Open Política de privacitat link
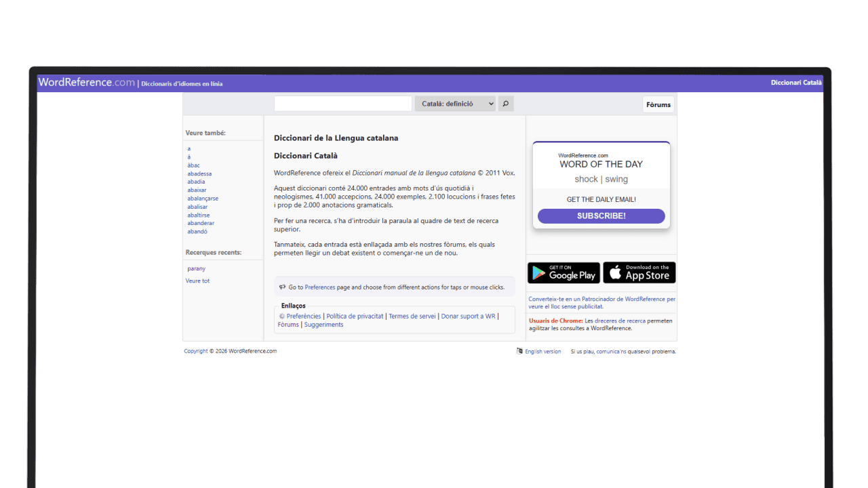The image size is (868, 488). (x=355, y=316)
